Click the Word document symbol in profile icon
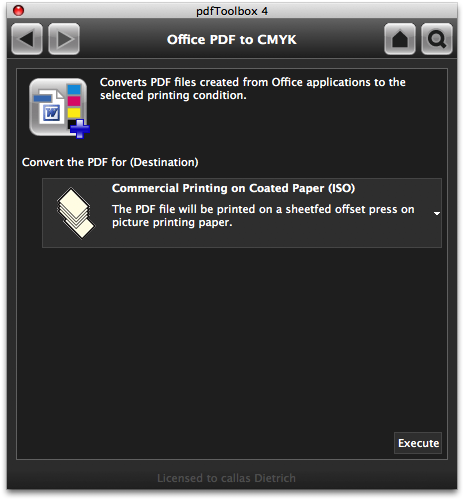Image resolution: width=464 pixels, height=500 pixels. [51, 109]
